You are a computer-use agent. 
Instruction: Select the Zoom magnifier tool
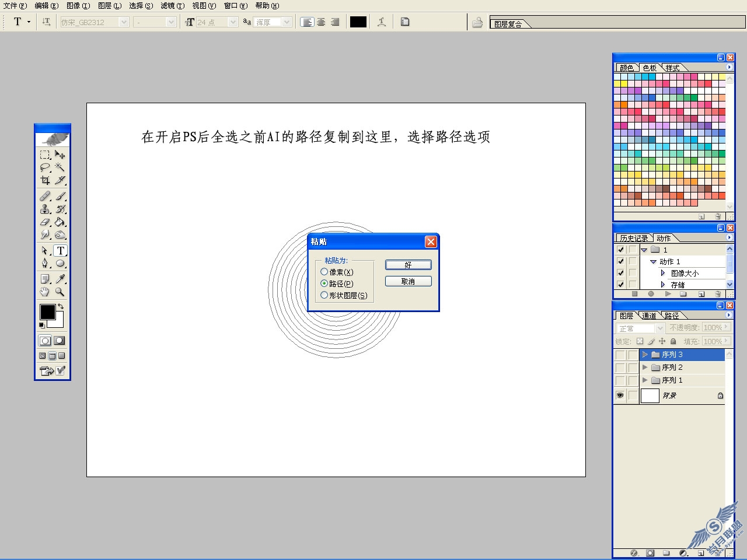(60, 292)
